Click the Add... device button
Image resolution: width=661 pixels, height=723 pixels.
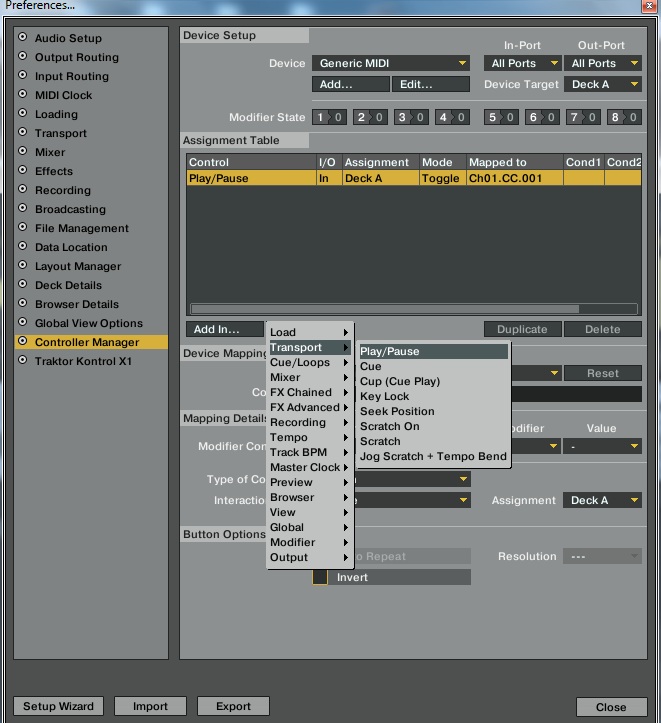pyautogui.click(x=351, y=84)
